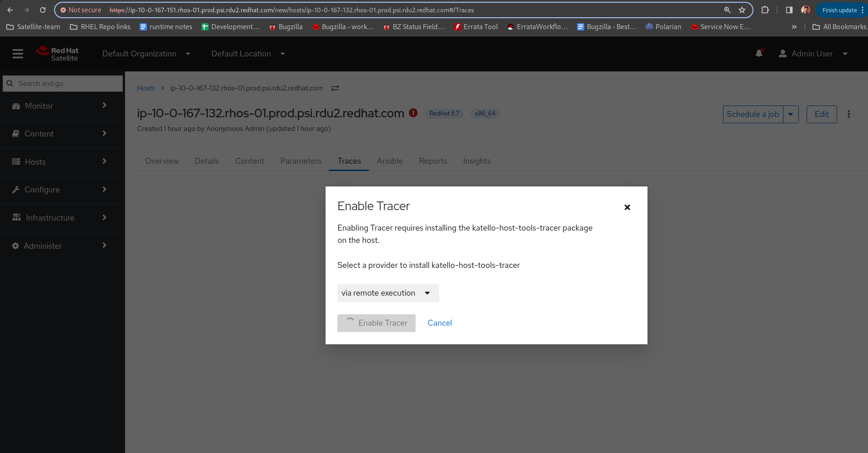Expand the Hosts sidebar menu
Image resolution: width=868 pixels, height=453 pixels.
pos(62,162)
